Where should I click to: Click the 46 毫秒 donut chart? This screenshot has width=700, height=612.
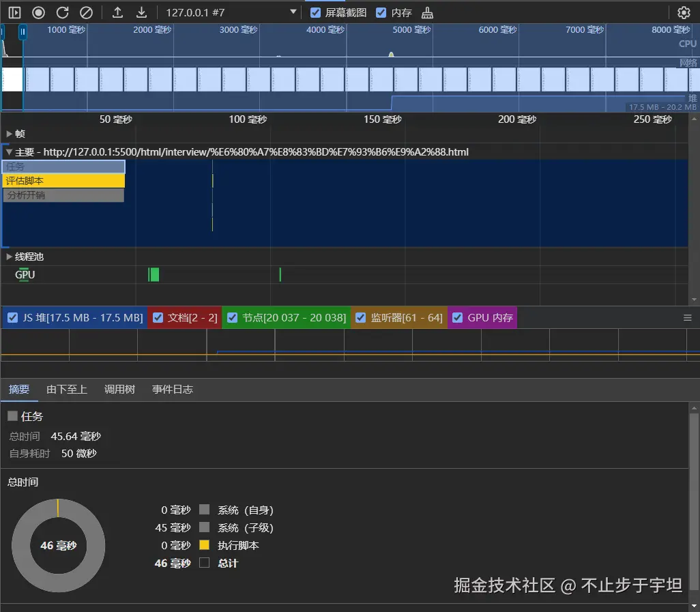tap(59, 546)
